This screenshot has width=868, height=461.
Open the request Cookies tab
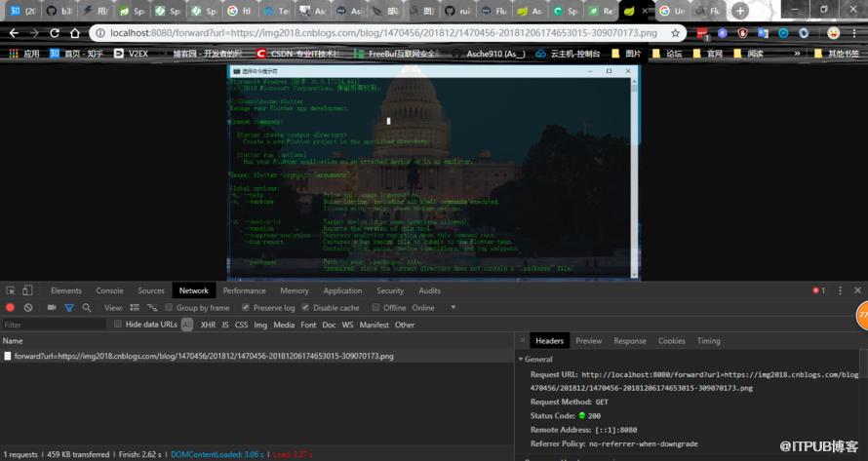tap(672, 341)
